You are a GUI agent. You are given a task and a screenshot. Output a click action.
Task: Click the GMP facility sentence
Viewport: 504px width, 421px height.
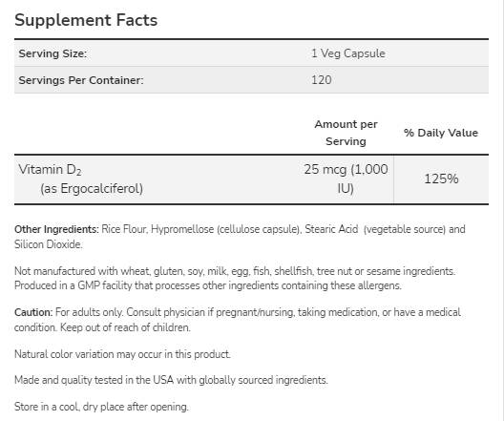coord(208,285)
